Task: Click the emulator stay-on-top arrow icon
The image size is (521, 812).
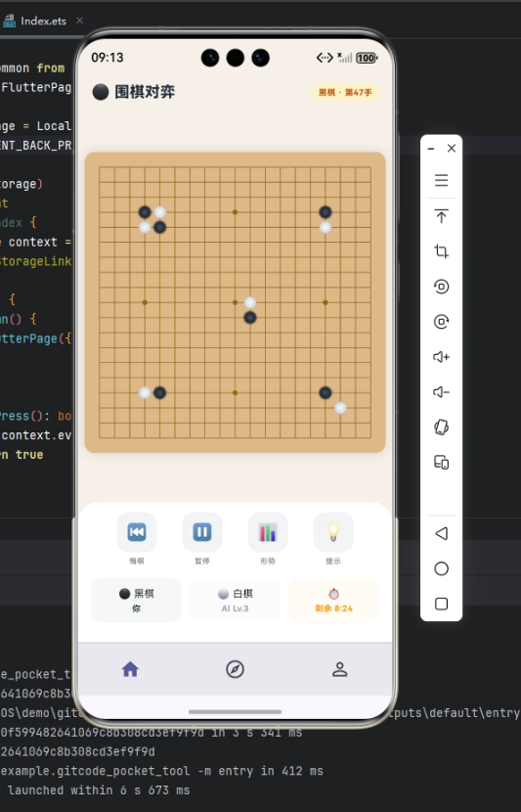Action: pyautogui.click(x=441, y=216)
